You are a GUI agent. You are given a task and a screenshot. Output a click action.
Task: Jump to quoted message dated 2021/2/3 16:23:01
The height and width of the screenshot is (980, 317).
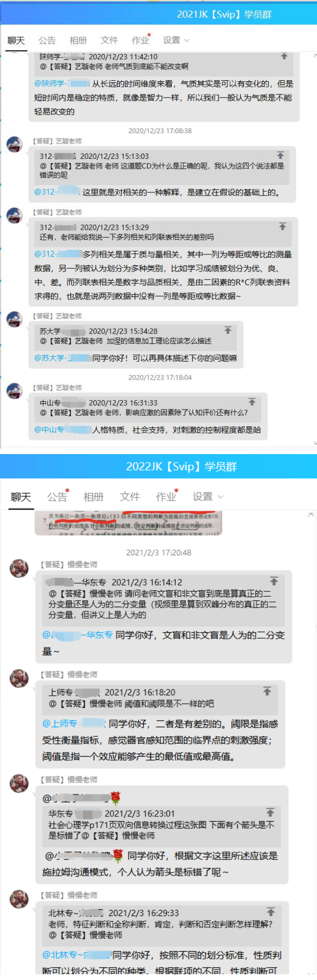point(270,812)
